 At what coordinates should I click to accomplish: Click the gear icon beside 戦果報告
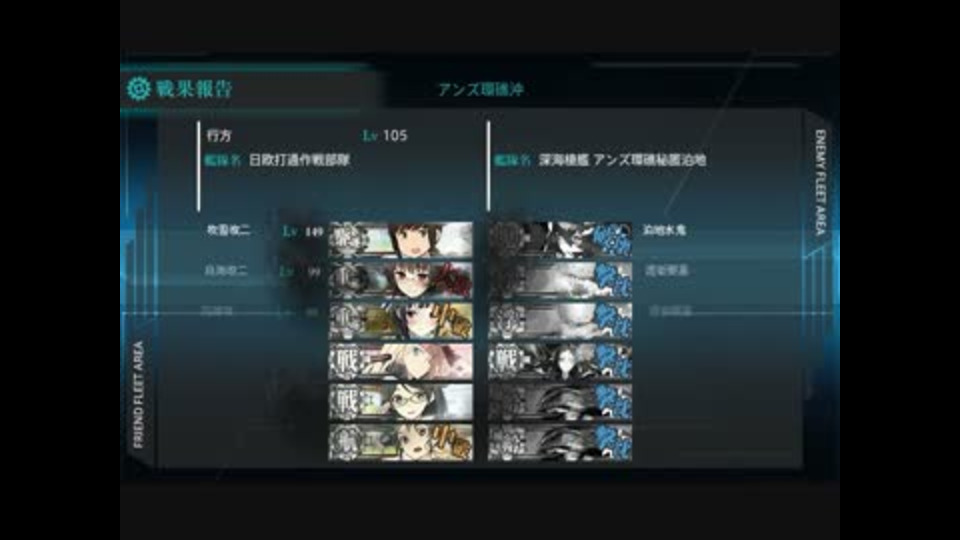tap(138, 89)
